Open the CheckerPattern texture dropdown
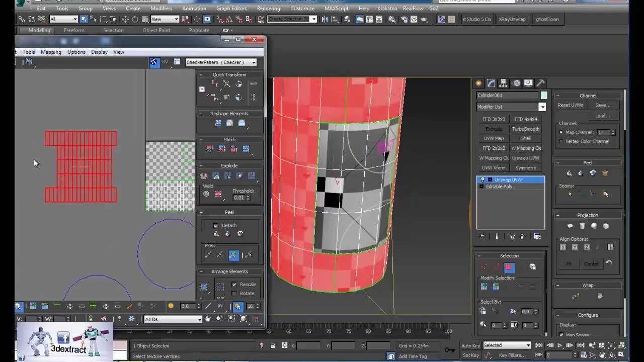 [221, 62]
